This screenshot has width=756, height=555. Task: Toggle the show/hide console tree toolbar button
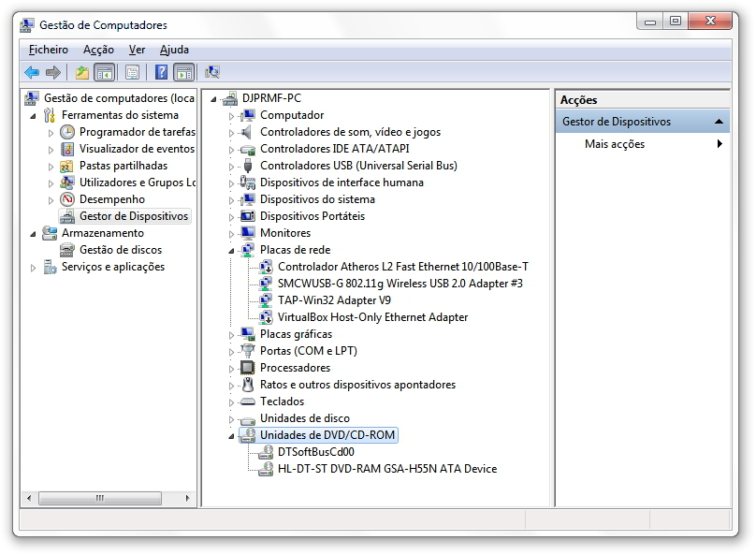point(105,72)
